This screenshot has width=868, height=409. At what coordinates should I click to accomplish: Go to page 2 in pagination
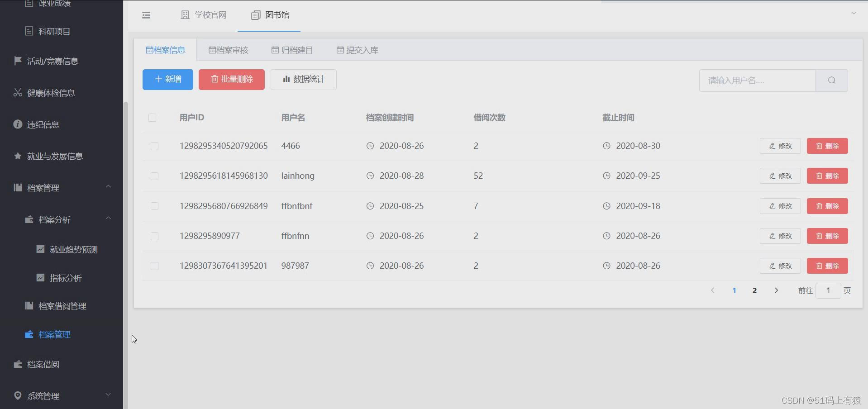tap(754, 290)
